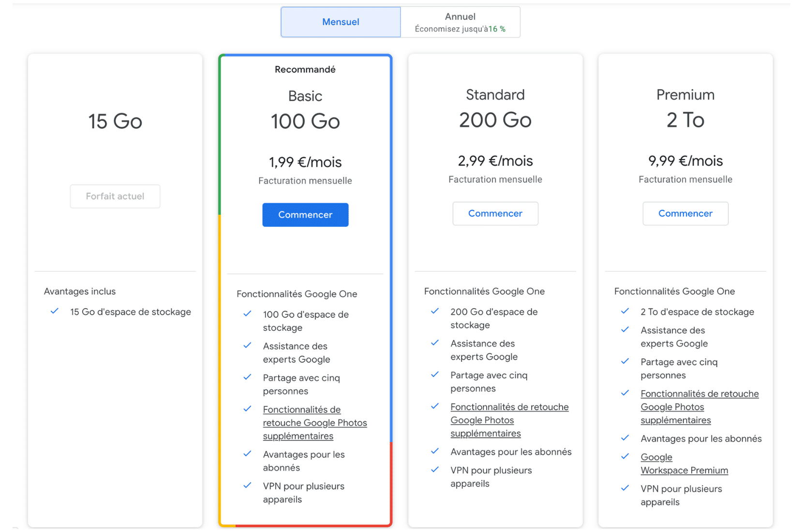This screenshot has height=532, width=803.
Task: Click Standard plan's VPN pour plusieurs appareils checkmark
Action: tap(435, 469)
